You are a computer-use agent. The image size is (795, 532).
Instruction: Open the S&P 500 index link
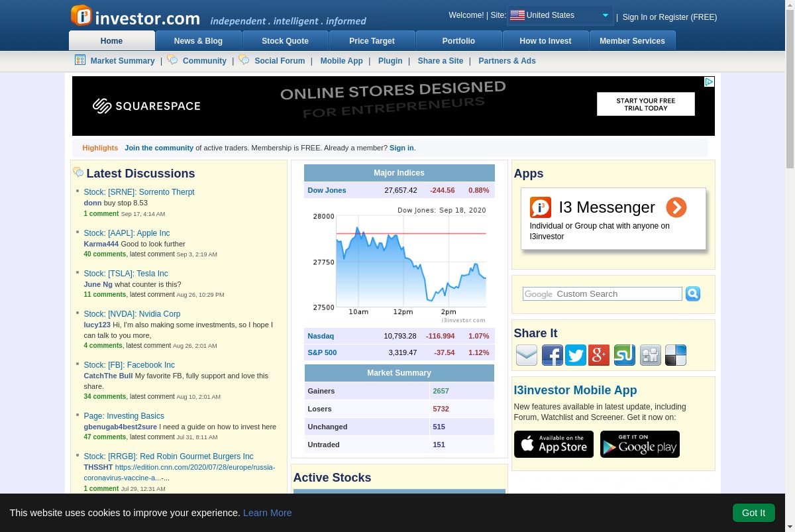322,352
